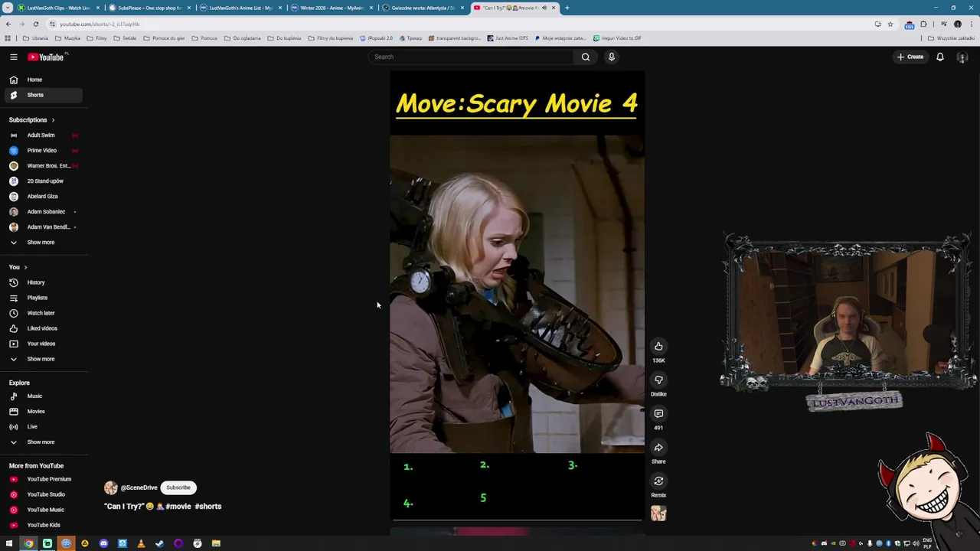Viewport: 980px width, 551px height.
Task: Select Shorts in the sidebar
Action: [x=42, y=95]
